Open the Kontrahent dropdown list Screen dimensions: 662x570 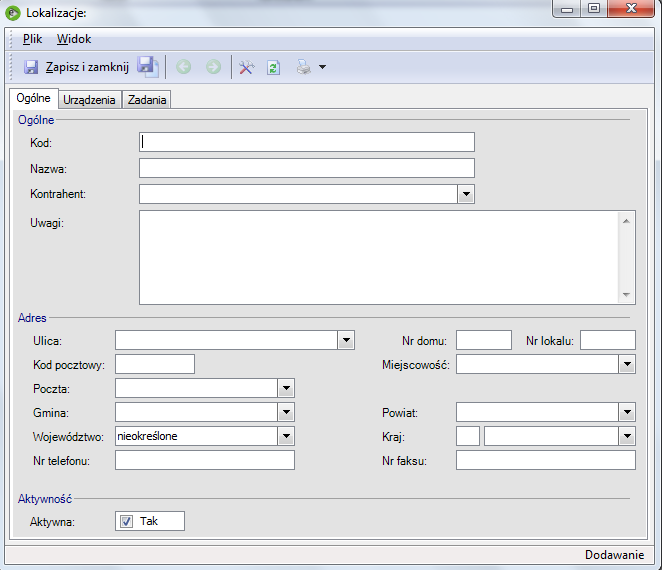[466, 194]
